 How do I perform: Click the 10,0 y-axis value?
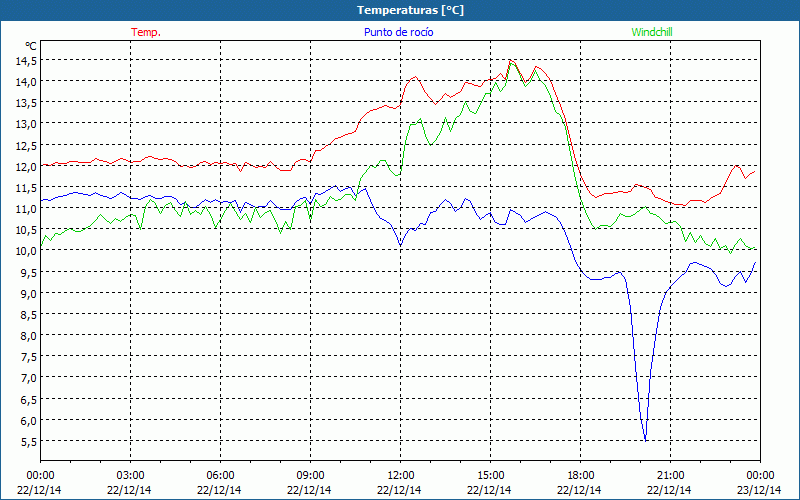[26, 251]
